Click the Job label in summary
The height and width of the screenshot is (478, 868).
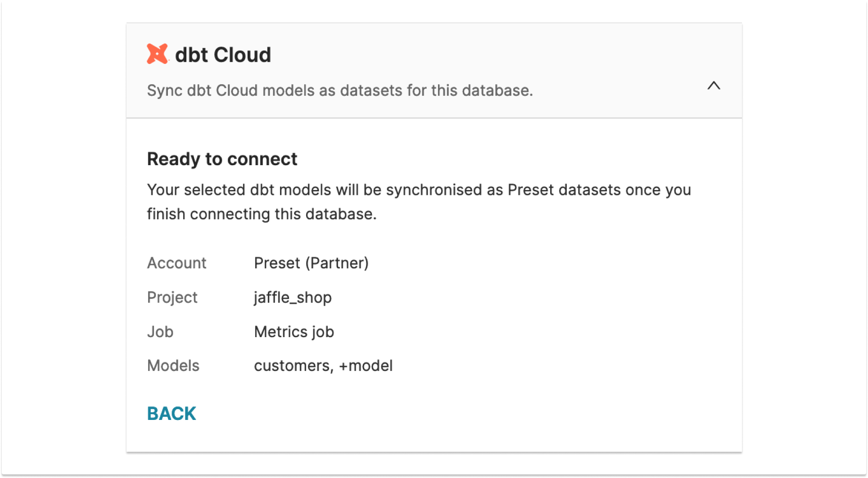160,331
